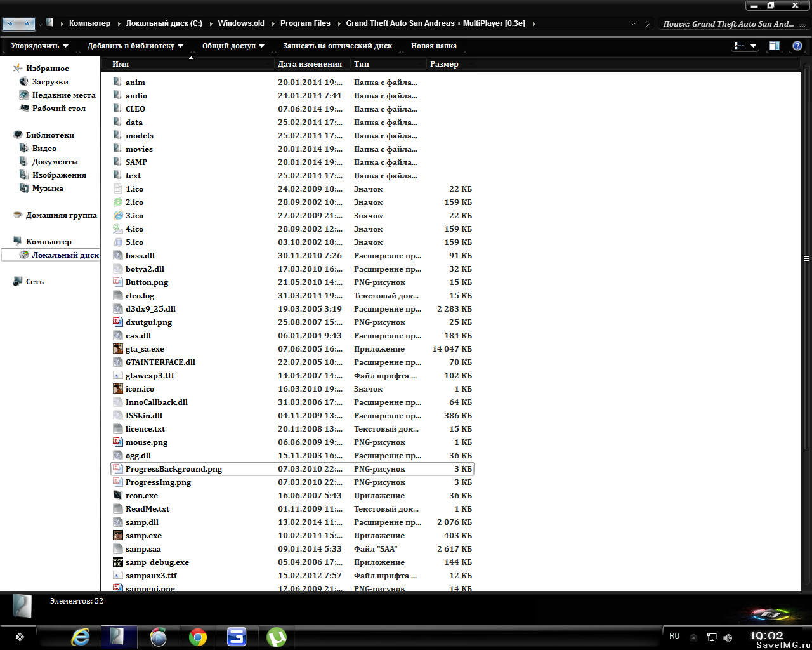Viewport: 812px width, 650px height.
Task: Open Google Chrome from taskbar
Action: click(198, 637)
